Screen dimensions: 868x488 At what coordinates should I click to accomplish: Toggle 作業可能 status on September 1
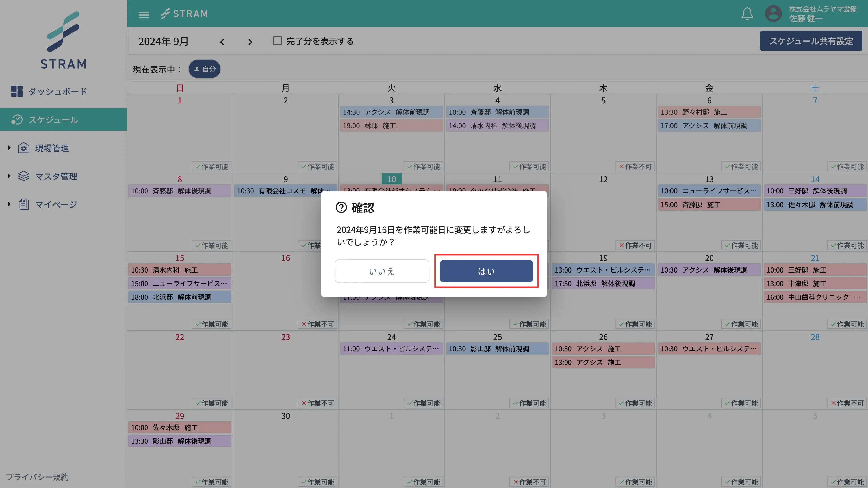pyautogui.click(x=212, y=166)
